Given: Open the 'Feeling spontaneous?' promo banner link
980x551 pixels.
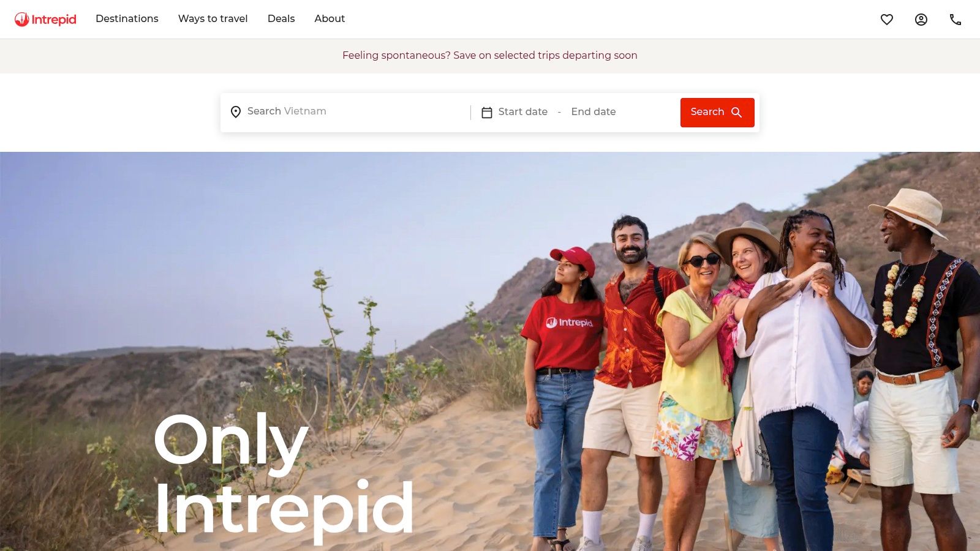Looking at the screenshot, I should click(490, 56).
